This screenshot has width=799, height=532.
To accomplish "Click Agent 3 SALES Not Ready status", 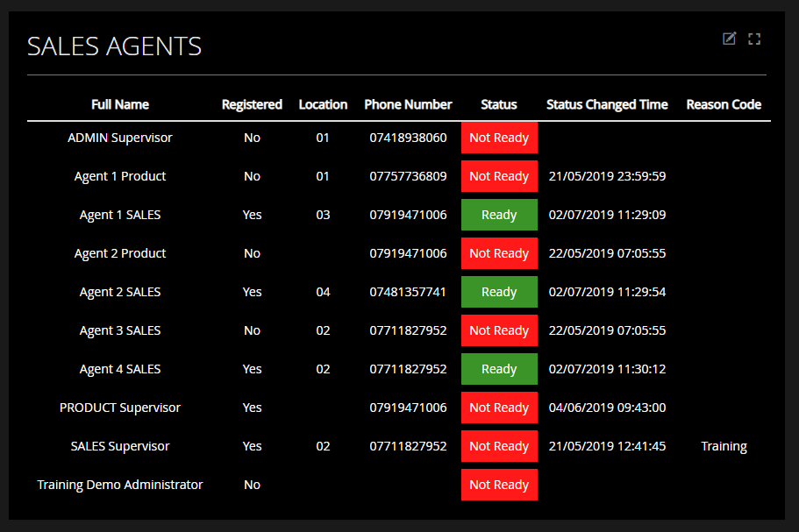I will tap(499, 330).
